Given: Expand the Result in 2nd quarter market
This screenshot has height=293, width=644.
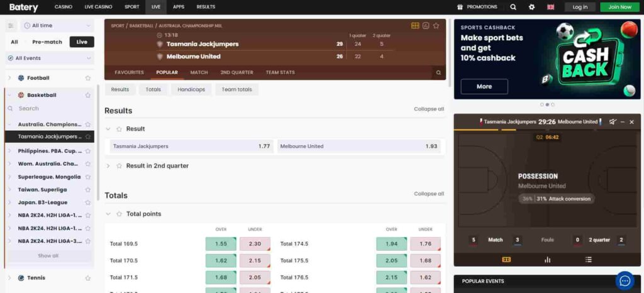Looking at the screenshot, I should (108, 166).
